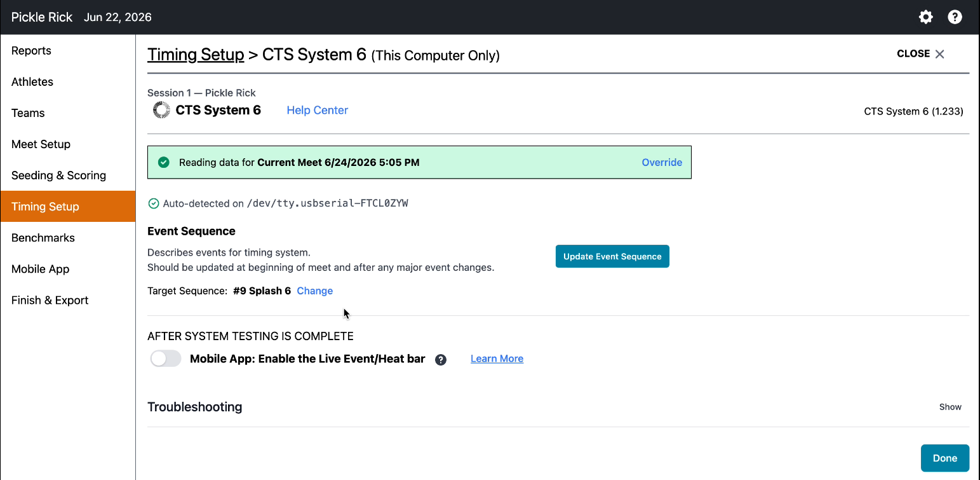Change the target sequence
980x480 pixels.
[x=315, y=291]
